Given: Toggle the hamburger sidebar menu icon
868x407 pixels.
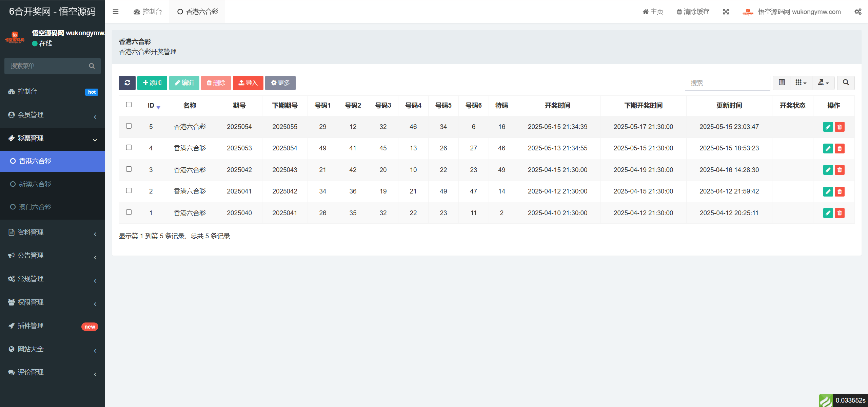Looking at the screenshot, I should 116,12.
